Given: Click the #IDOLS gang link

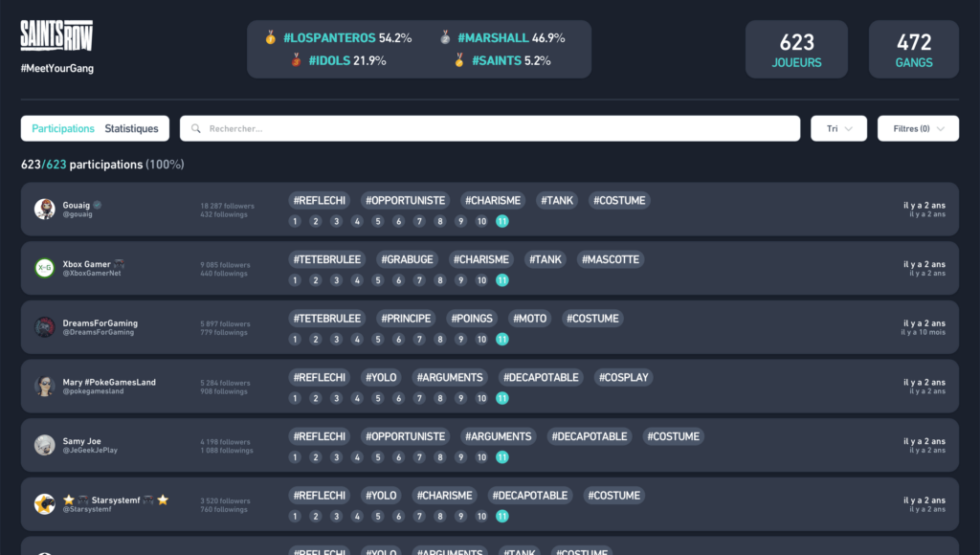Looking at the screenshot, I should pos(329,60).
